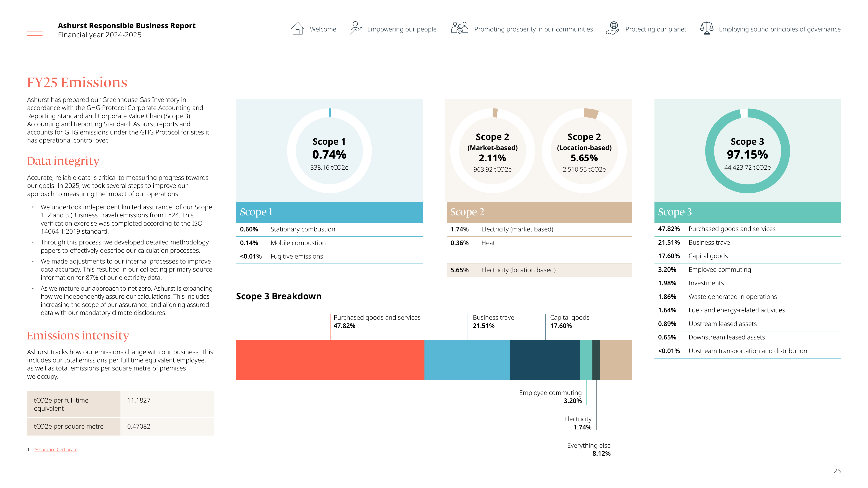Image resolution: width=868 pixels, height=488 pixels.
Task: Click the Empowering our people person icon
Action: 356,28
